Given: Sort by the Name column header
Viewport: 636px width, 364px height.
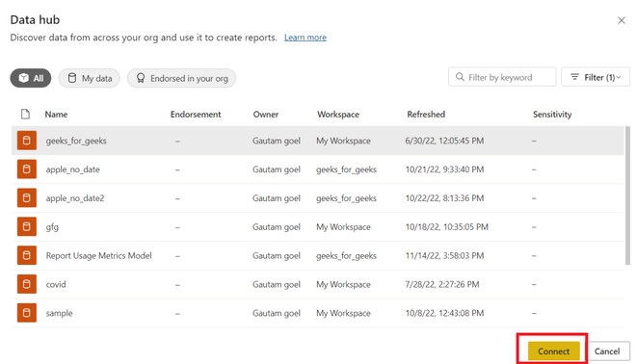Looking at the screenshot, I should coord(56,115).
